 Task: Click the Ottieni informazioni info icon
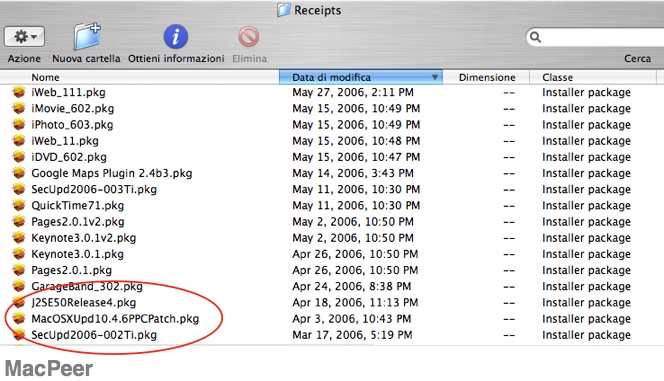pyautogui.click(x=176, y=36)
